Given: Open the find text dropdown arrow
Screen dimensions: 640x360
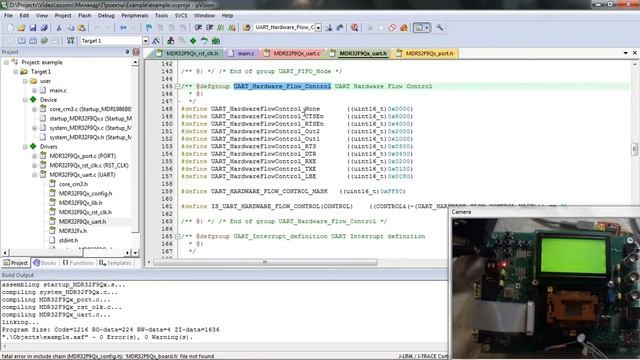Looking at the screenshot, I should (x=318, y=28).
